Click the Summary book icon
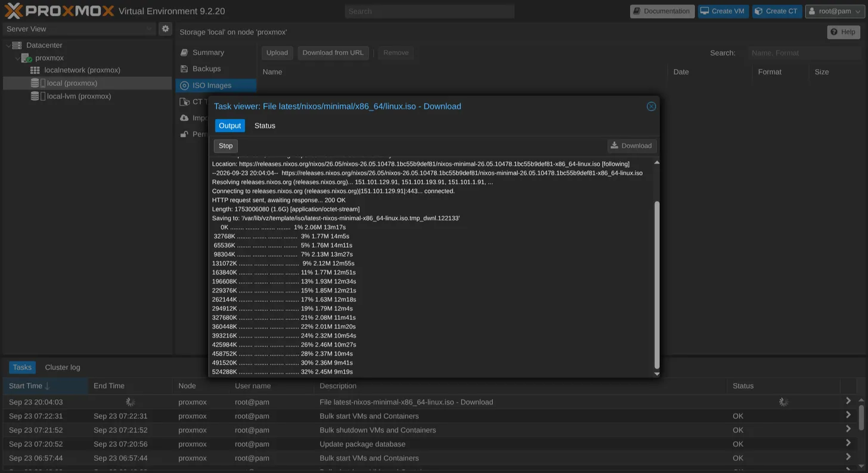The image size is (868, 473). pos(185,52)
